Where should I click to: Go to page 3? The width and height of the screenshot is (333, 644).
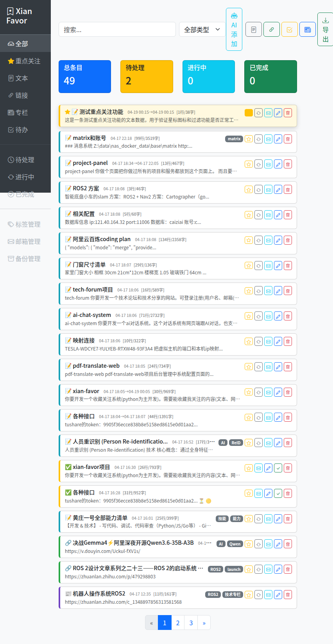(x=191, y=623)
